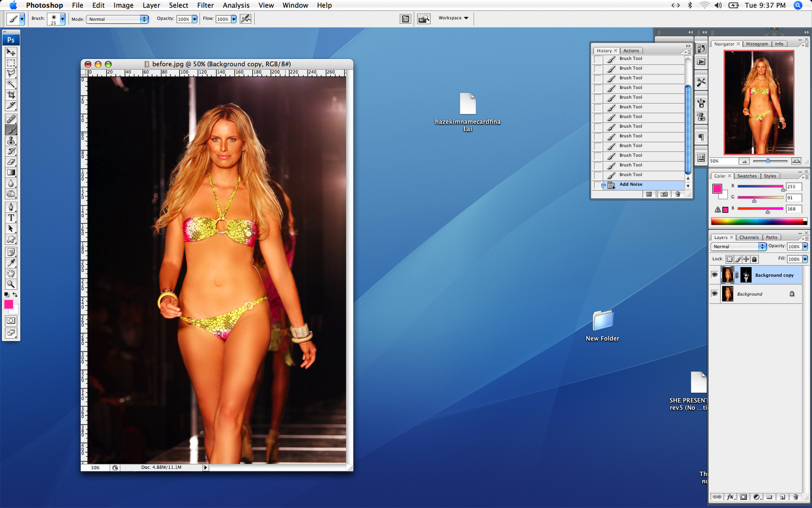Hide the Background copy layer
The height and width of the screenshot is (508, 812).
pyautogui.click(x=715, y=275)
